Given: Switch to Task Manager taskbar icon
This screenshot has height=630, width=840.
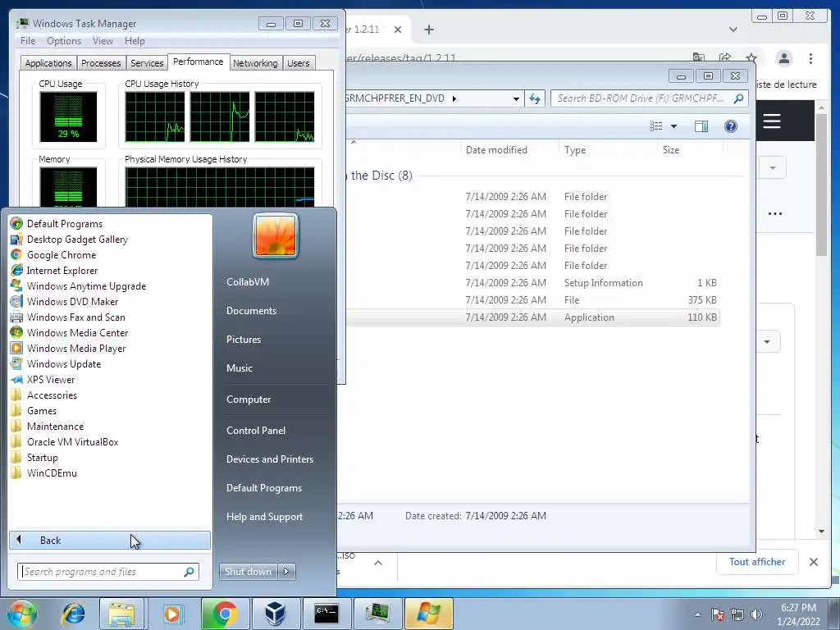Looking at the screenshot, I should coord(377,614).
